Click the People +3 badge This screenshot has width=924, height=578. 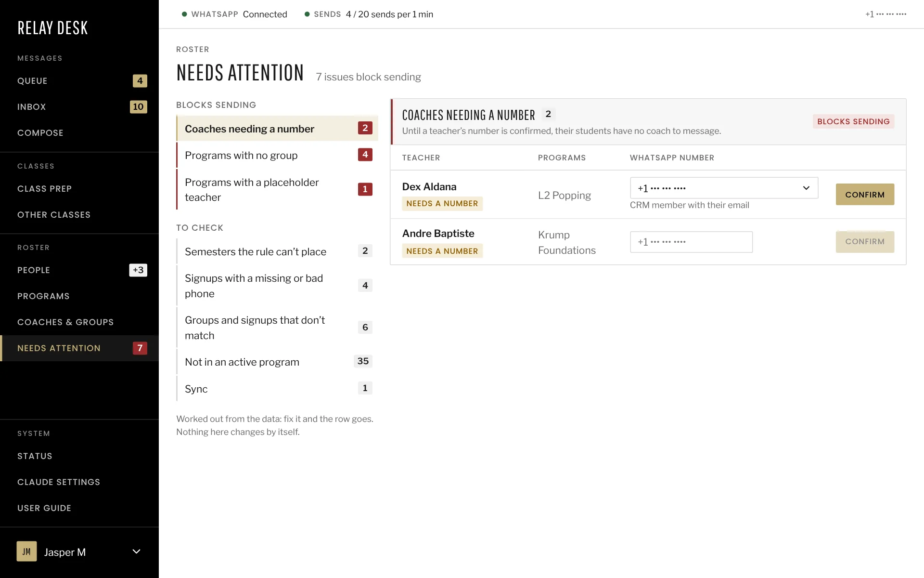138,270
